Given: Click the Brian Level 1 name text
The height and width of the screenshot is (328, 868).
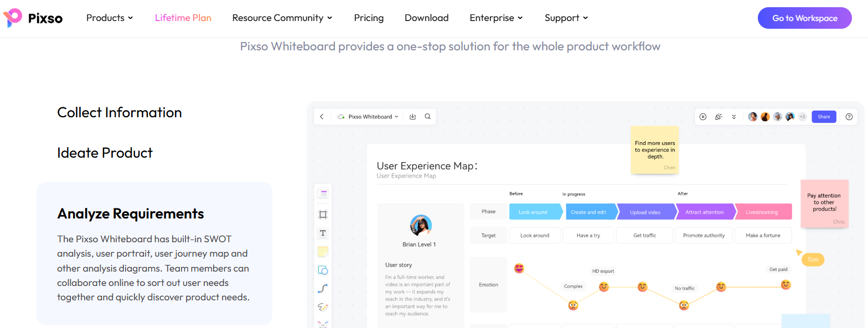Looking at the screenshot, I should [x=419, y=244].
